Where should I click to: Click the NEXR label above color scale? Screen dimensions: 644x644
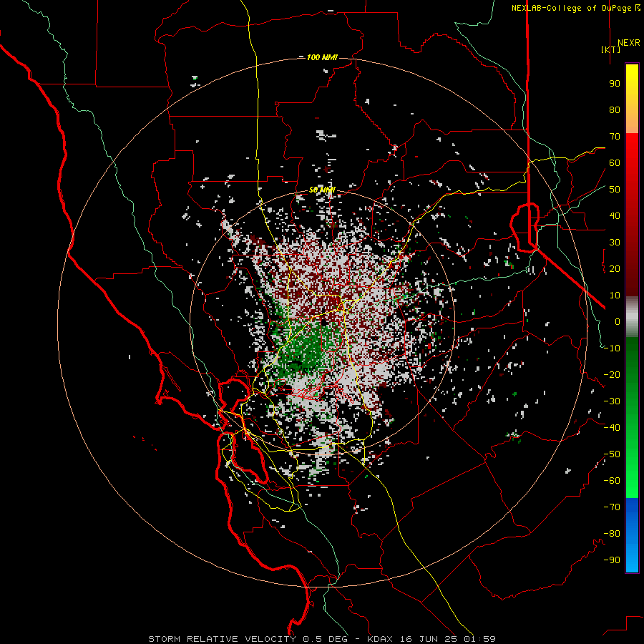click(628, 43)
